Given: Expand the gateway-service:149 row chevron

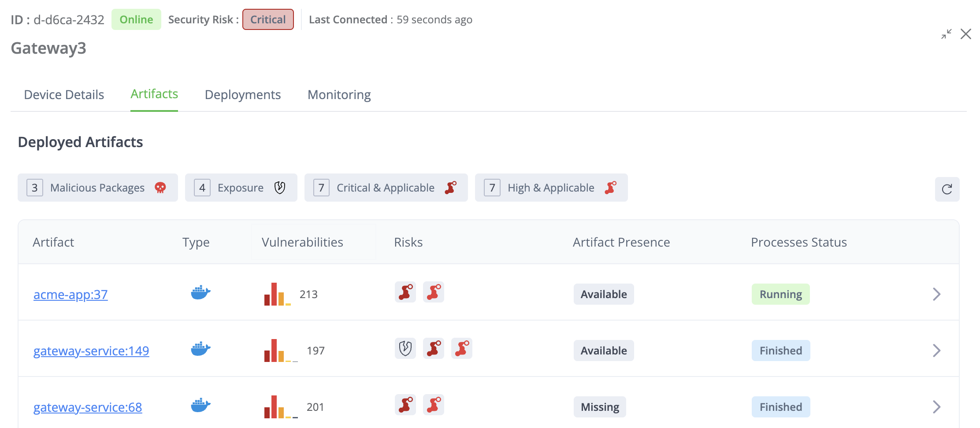Looking at the screenshot, I should [x=936, y=351].
